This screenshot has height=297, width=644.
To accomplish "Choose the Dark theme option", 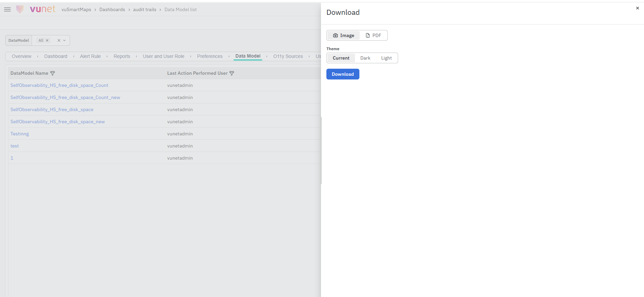I will [365, 58].
